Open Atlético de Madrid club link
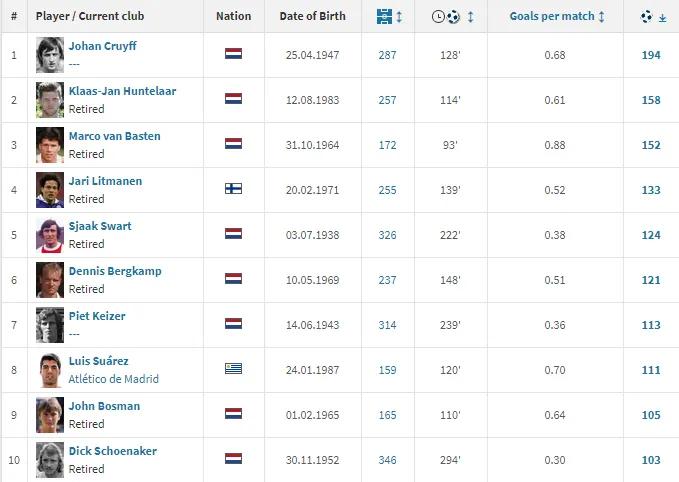The height and width of the screenshot is (482, 679). [x=113, y=379]
